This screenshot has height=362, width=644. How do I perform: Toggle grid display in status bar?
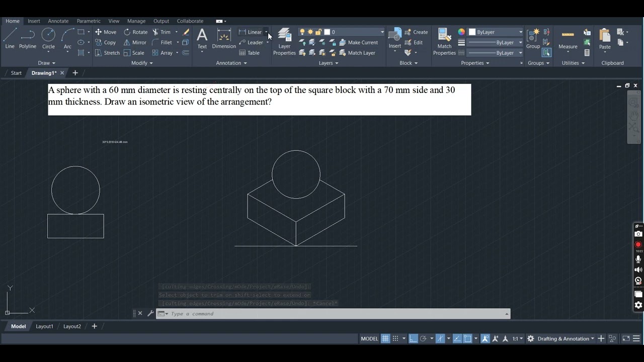385,338
